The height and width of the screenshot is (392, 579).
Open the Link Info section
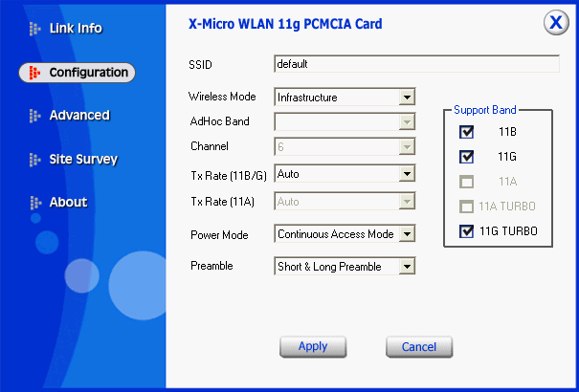click(x=76, y=28)
